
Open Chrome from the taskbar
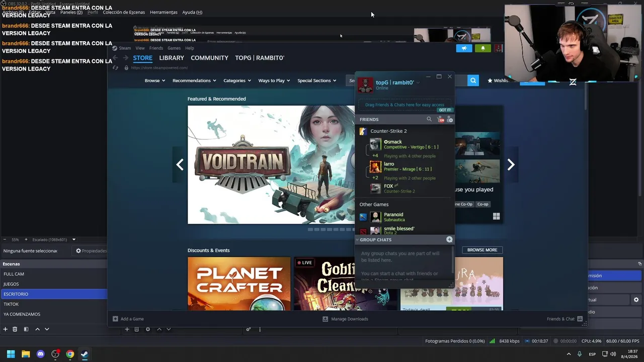pyautogui.click(x=70, y=354)
